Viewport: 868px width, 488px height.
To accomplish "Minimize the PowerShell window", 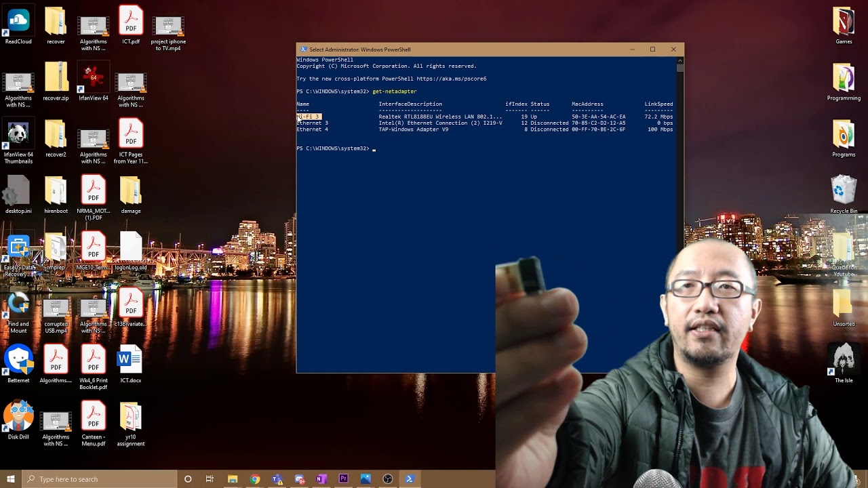I will pos(632,49).
